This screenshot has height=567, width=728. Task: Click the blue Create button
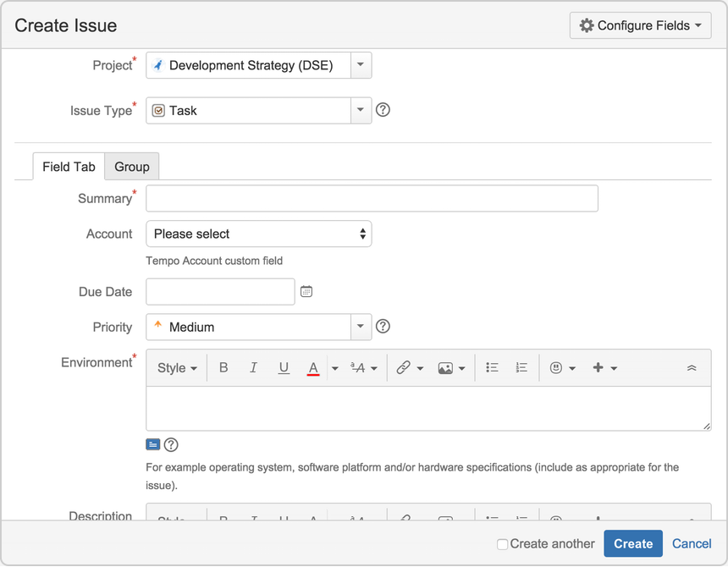[x=633, y=543]
